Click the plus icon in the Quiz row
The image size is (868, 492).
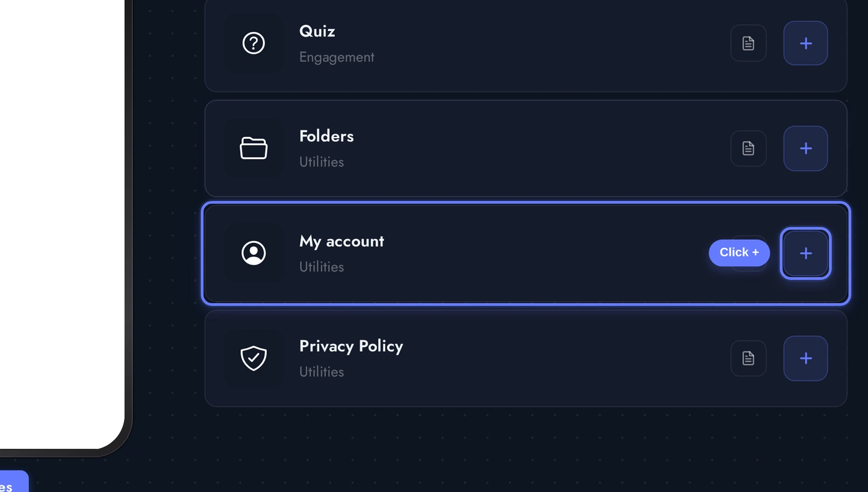click(x=805, y=43)
